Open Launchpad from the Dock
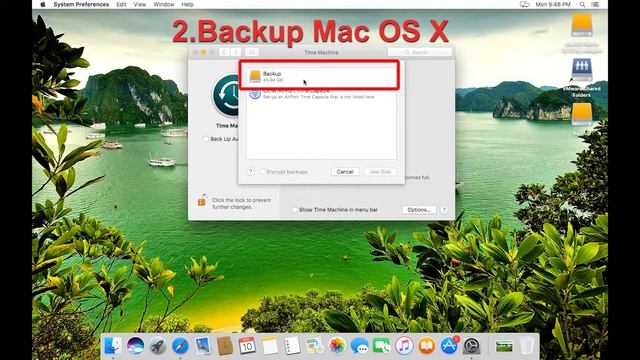640x360 pixels. [x=158, y=346]
